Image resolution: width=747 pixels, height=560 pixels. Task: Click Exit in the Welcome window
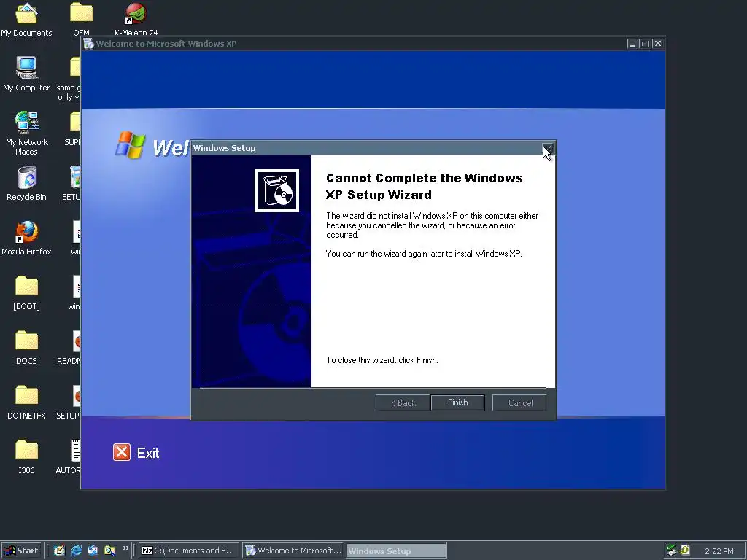pyautogui.click(x=136, y=452)
